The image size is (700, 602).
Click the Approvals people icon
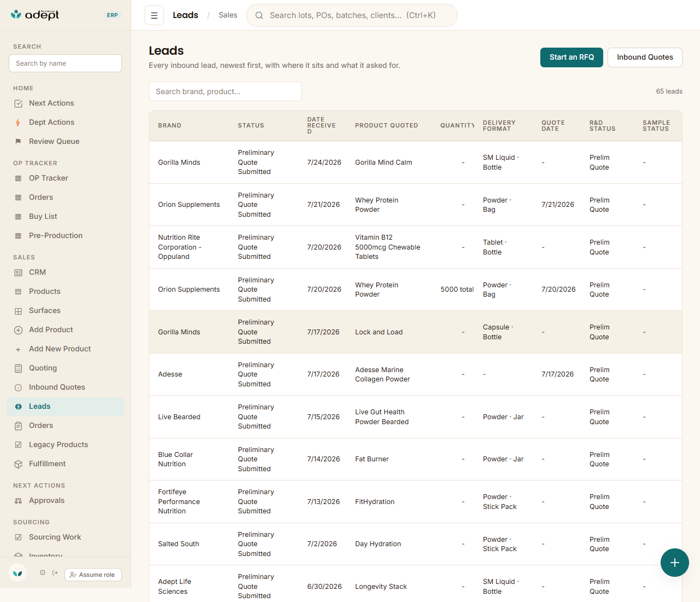[x=18, y=501]
